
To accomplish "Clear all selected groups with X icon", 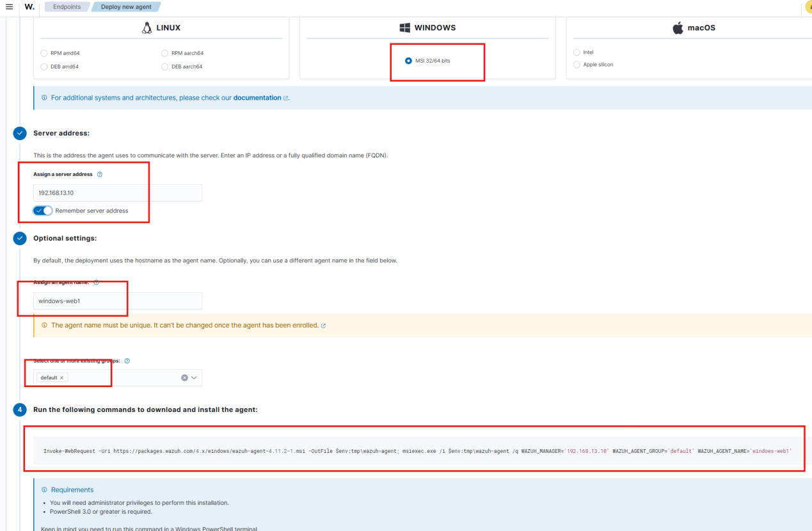I will (x=184, y=377).
